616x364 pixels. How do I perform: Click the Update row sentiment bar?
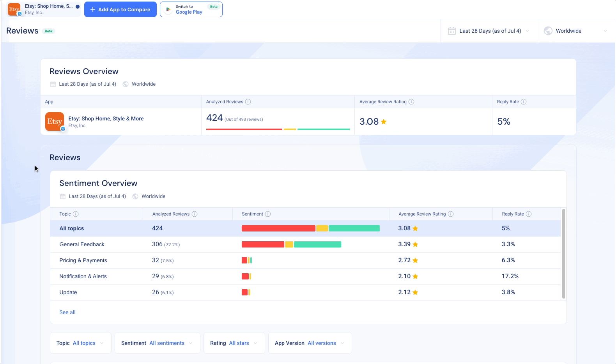[246, 292]
